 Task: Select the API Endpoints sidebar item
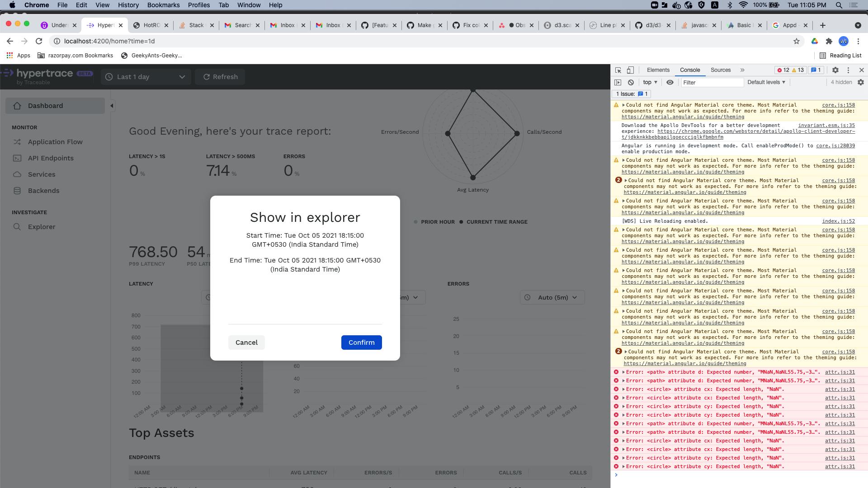coord(50,158)
